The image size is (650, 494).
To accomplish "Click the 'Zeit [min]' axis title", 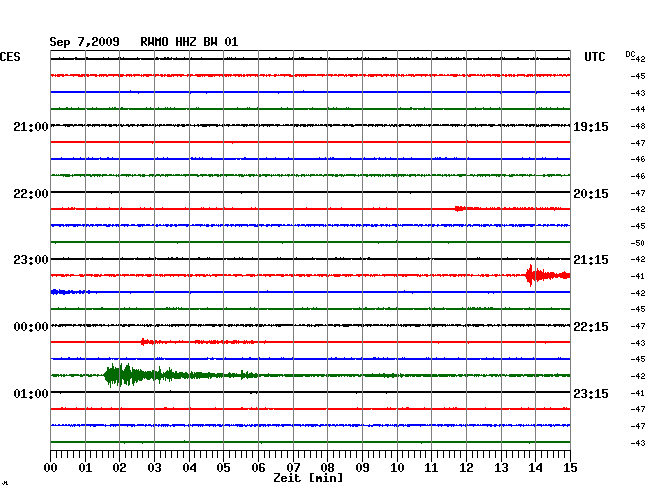I will (308, 478).
